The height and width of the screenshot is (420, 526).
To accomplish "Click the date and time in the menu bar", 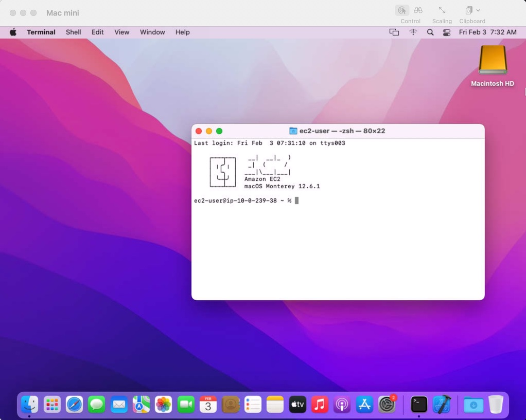I will [488, 32].
